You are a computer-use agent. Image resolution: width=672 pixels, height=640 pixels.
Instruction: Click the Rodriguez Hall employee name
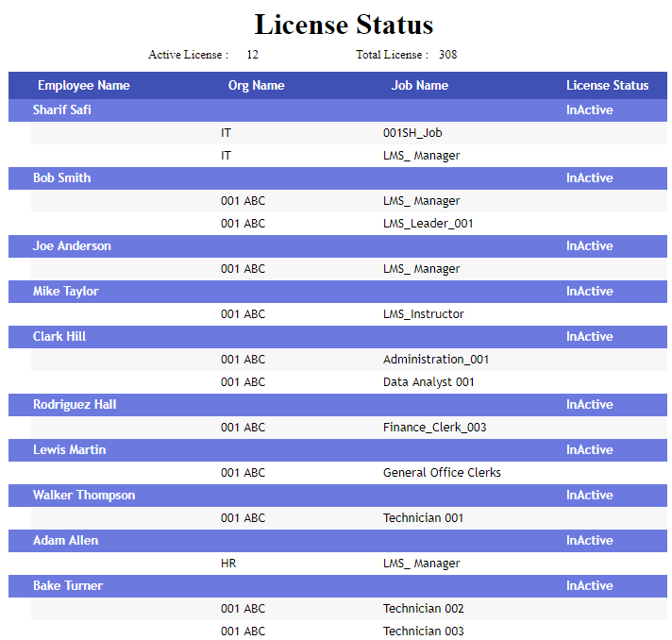tap(75, 405)
